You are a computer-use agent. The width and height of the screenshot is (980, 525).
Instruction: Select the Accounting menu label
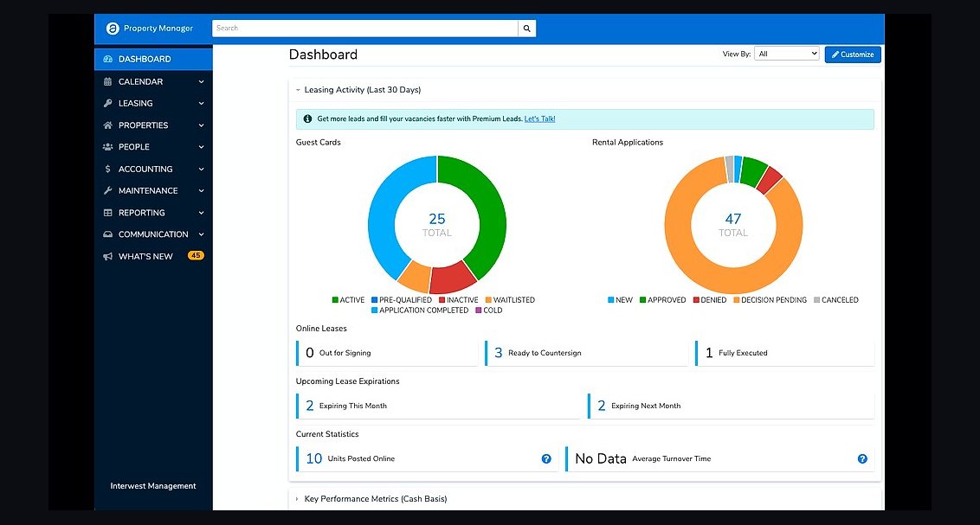click(145, 170)
